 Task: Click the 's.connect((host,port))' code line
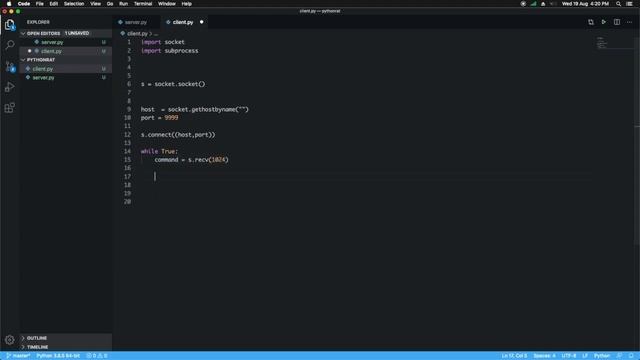178,135
